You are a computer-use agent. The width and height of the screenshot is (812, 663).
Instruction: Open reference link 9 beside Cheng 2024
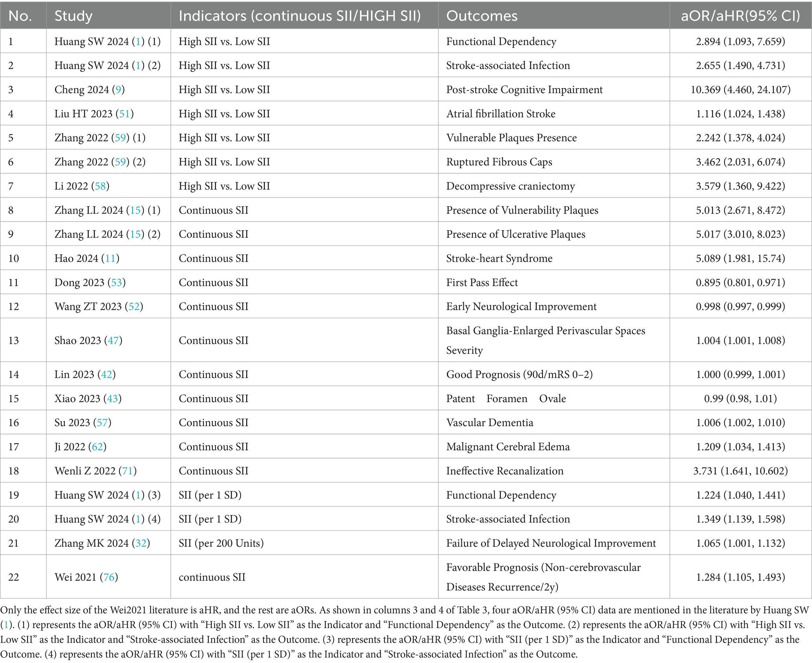coord(118,90)
